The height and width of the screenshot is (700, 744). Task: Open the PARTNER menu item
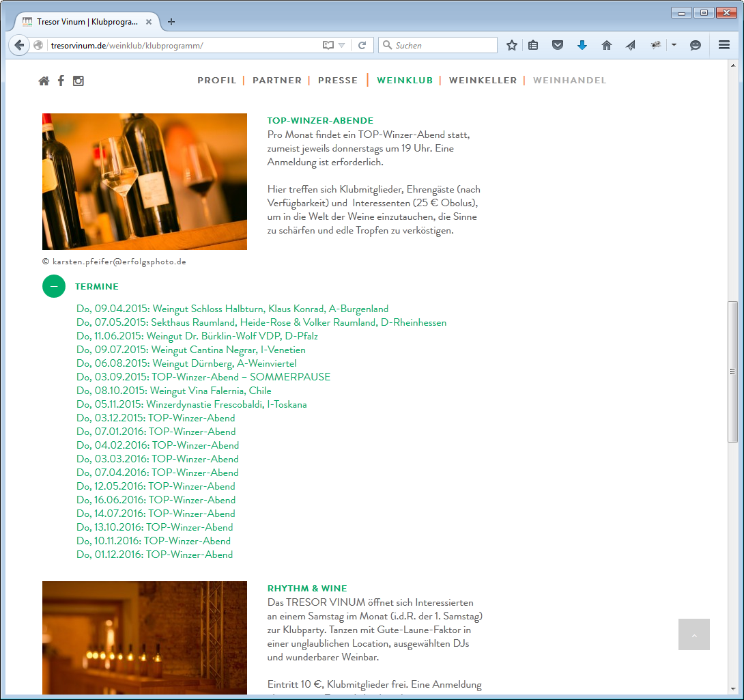277,81
